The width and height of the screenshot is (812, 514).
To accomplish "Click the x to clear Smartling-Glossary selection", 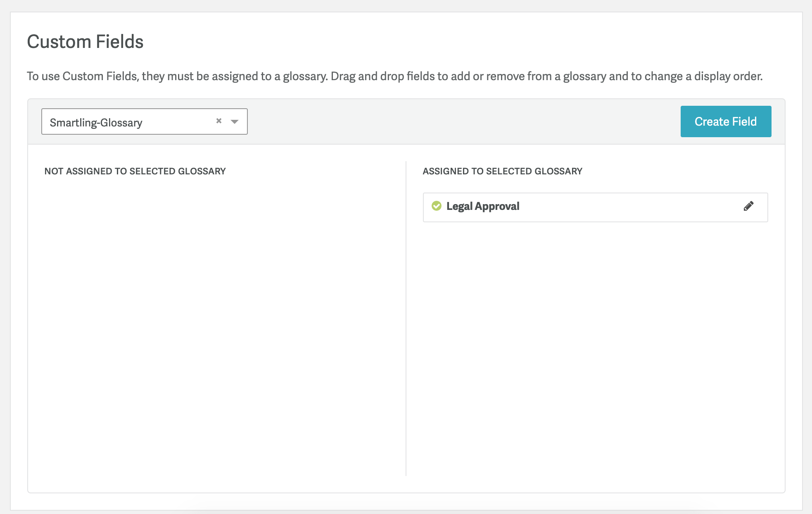I will coord(218,121).
